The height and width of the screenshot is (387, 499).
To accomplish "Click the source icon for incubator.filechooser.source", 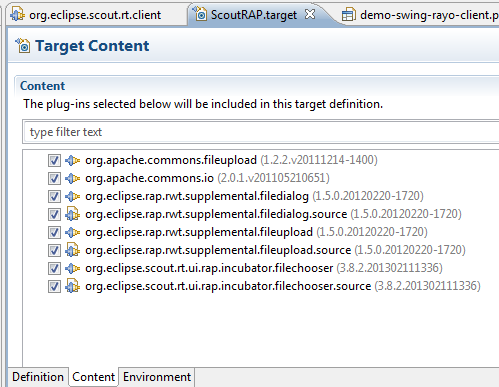I will [72, 286].
